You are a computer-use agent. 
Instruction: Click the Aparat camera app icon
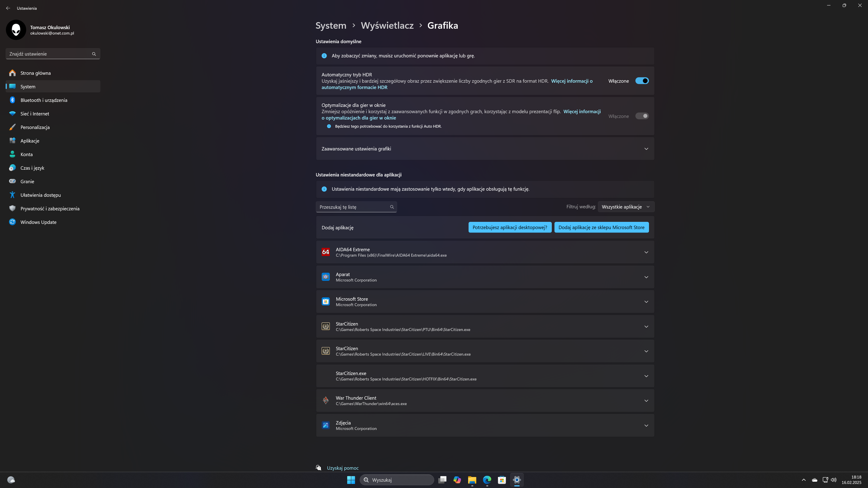[x=325, y=277]
